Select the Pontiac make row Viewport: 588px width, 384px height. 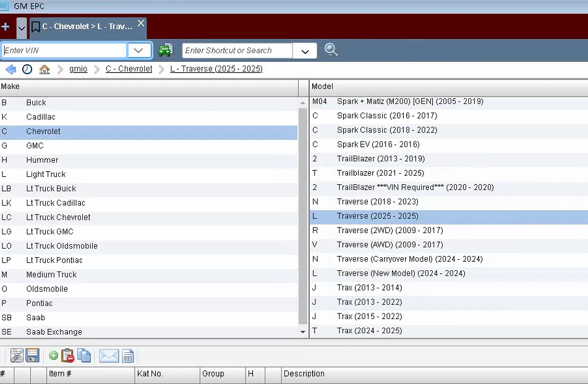(x=149, y=304)
